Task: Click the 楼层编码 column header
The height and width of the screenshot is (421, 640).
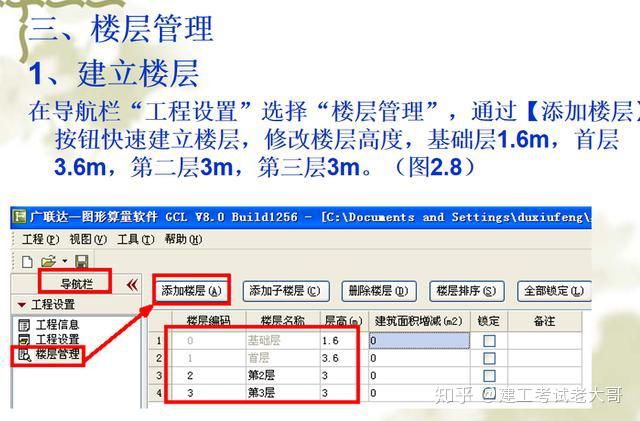Action: (x=209, y=321)
